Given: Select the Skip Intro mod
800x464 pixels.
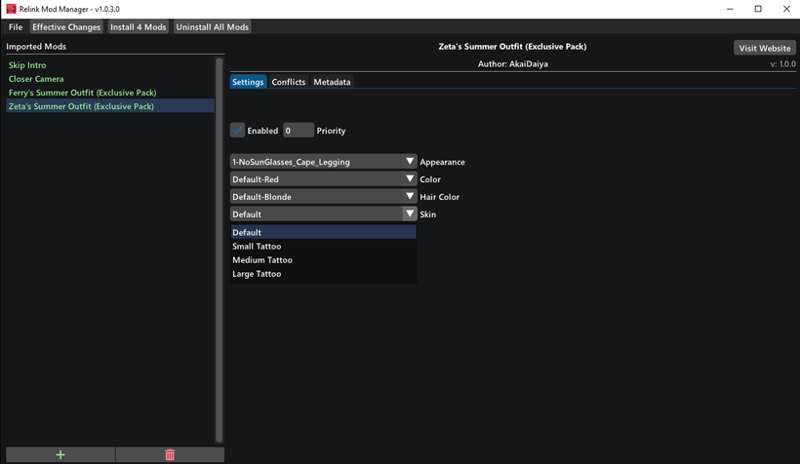Looking at the screenshot, I should click(110, 65).
